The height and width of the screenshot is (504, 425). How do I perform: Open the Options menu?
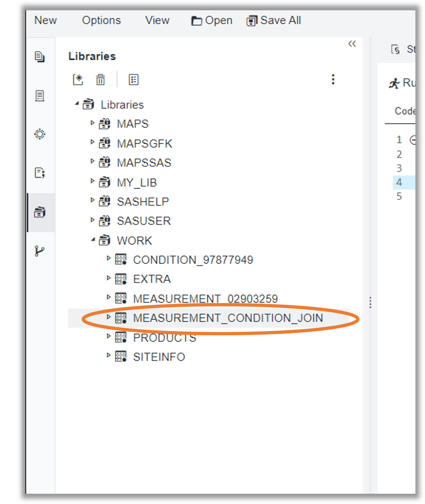click(x=101, y=20)
